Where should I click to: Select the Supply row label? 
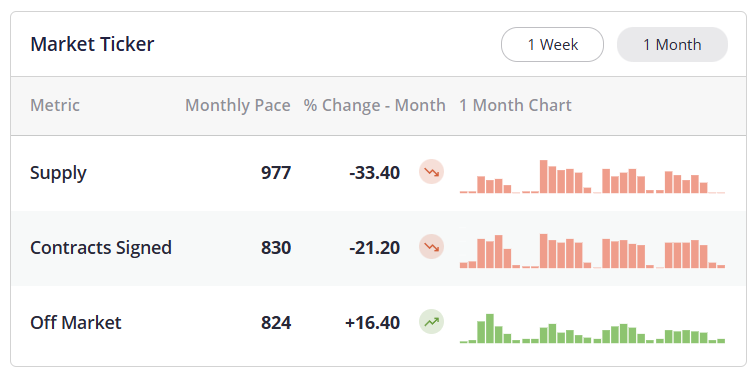click(58, 173)
